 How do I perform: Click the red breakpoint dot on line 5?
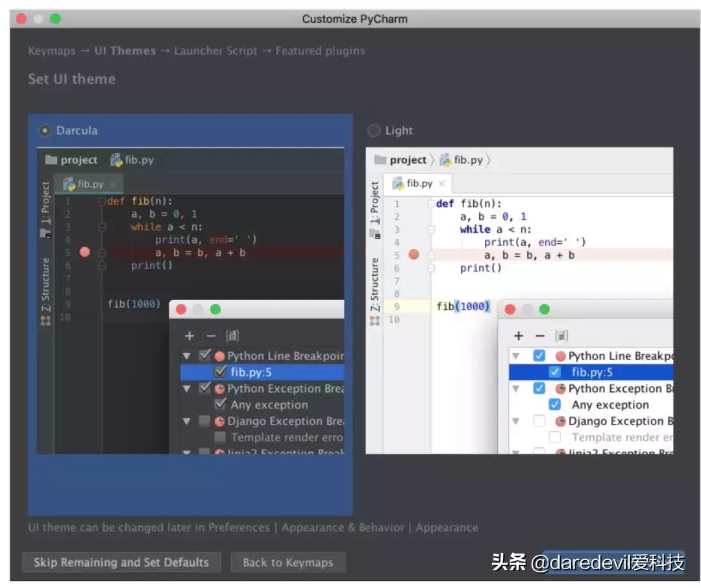(x=84, y=252)
